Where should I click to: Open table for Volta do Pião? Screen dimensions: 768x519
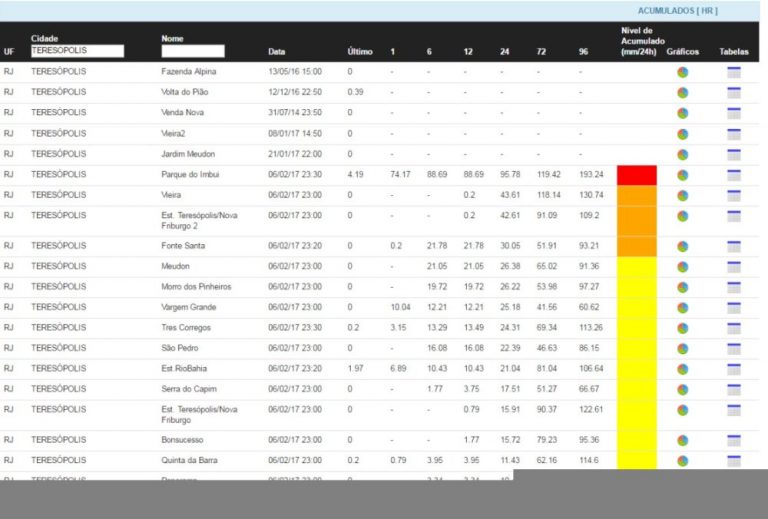tap(733, 92)
